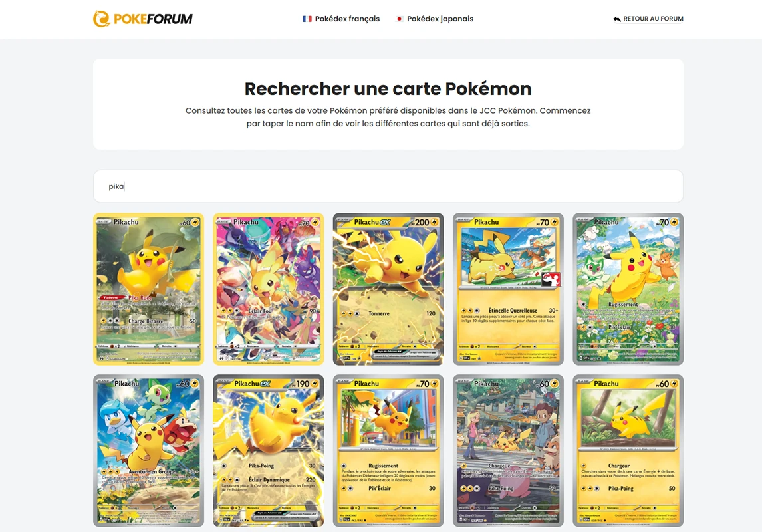Click the POKEFORUM logo text
The image size is (762, 532).
(x=153, y=19)
